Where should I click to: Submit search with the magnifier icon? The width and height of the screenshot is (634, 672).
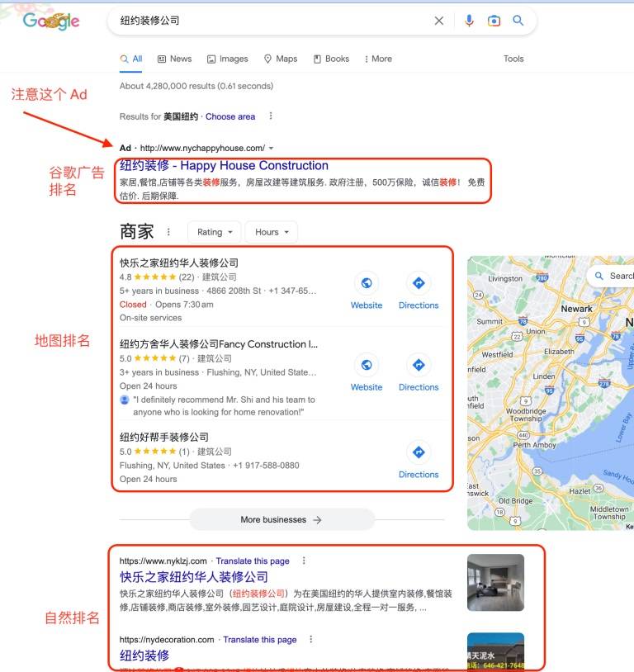click(518, 20)
